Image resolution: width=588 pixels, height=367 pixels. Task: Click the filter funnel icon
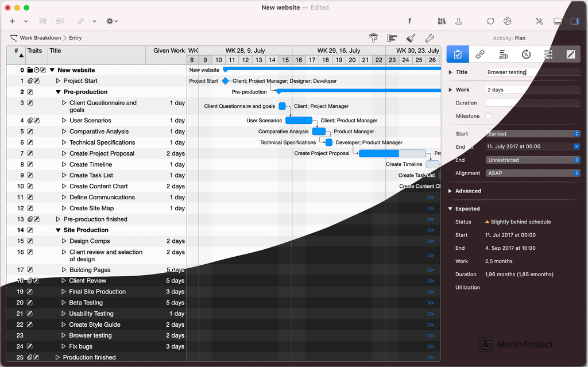tap(374, 38)
